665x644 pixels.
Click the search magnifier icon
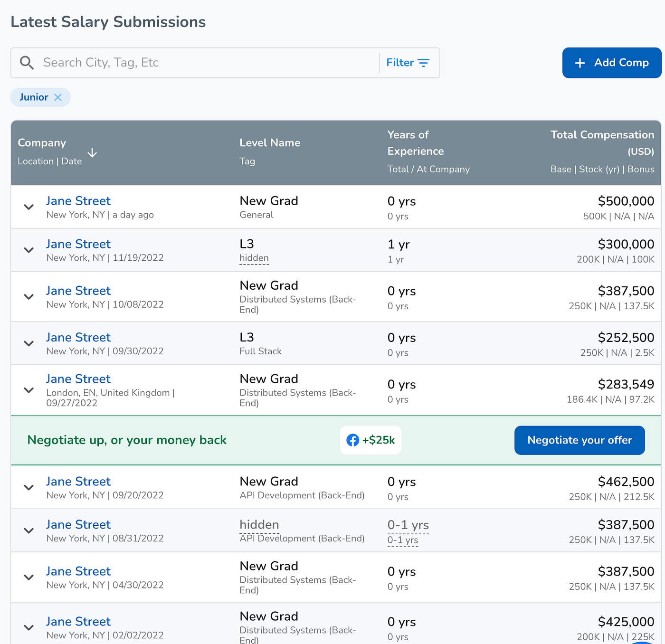coord(27,63)
